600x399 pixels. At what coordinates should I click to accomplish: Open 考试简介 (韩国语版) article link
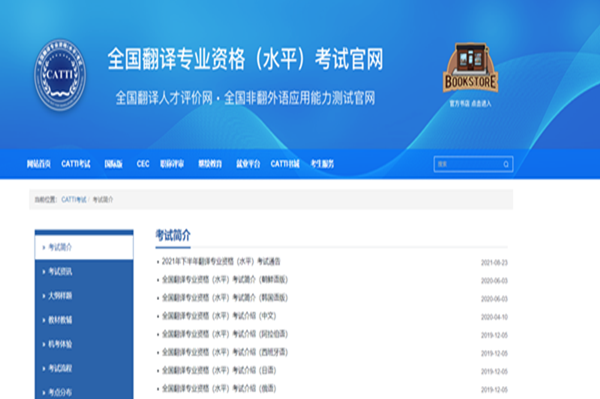tap(225, 298)
